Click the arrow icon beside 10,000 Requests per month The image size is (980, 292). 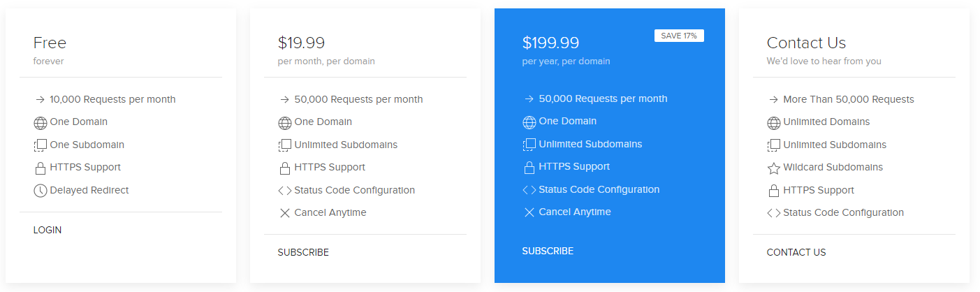pos(41,100)
